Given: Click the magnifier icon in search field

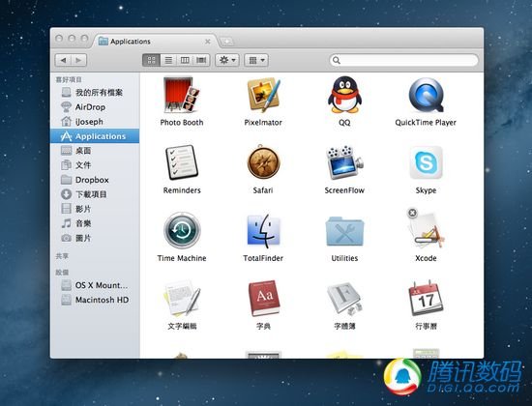Looking at the screenshot, I should tap(337, 60).
